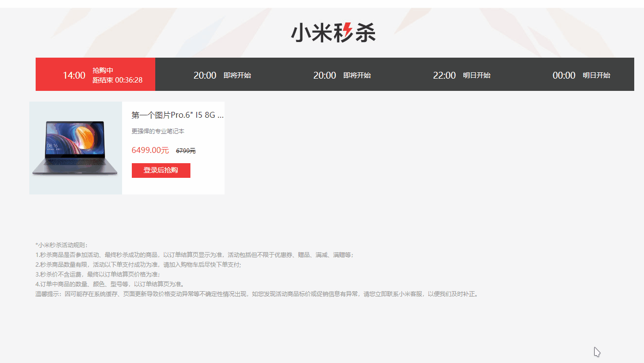
Task: Click the countdown timer 距结束 00:36:28
Action: tap(118, 80)
